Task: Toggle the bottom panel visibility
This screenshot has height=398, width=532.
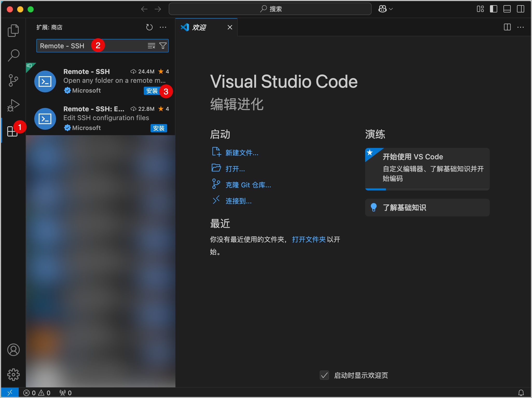Action: (x=507, y=9)
